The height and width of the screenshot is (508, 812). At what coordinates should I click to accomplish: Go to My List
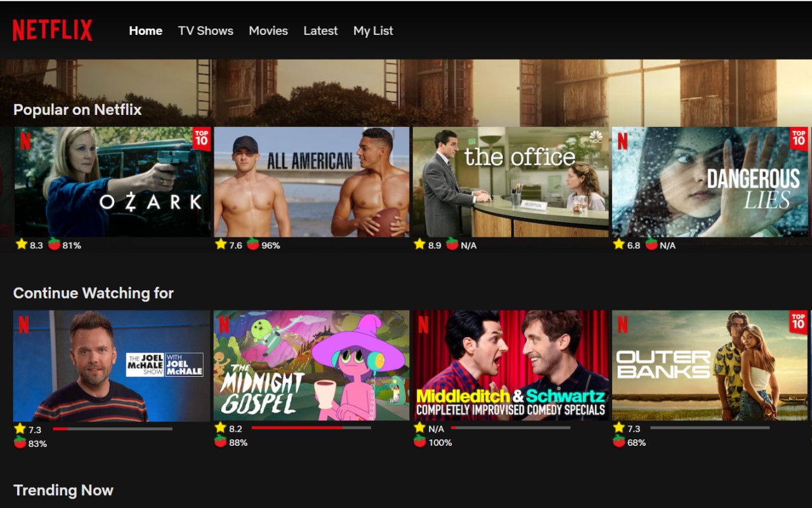[373, 30]
